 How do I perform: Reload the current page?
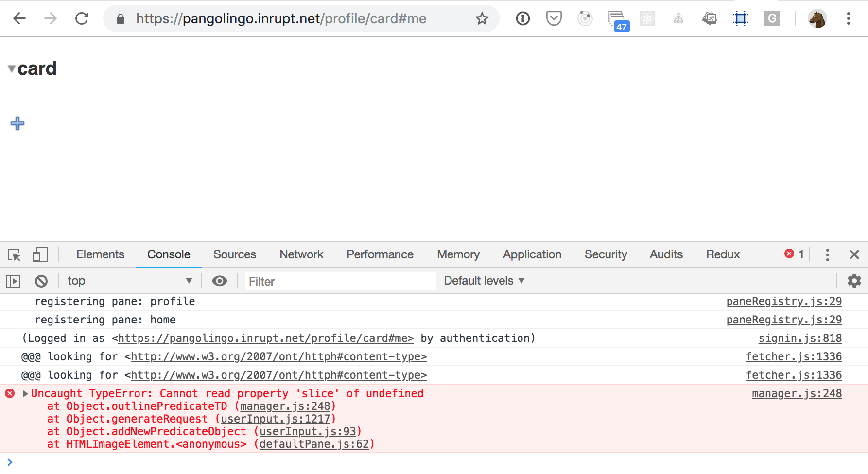pos(82,18)
